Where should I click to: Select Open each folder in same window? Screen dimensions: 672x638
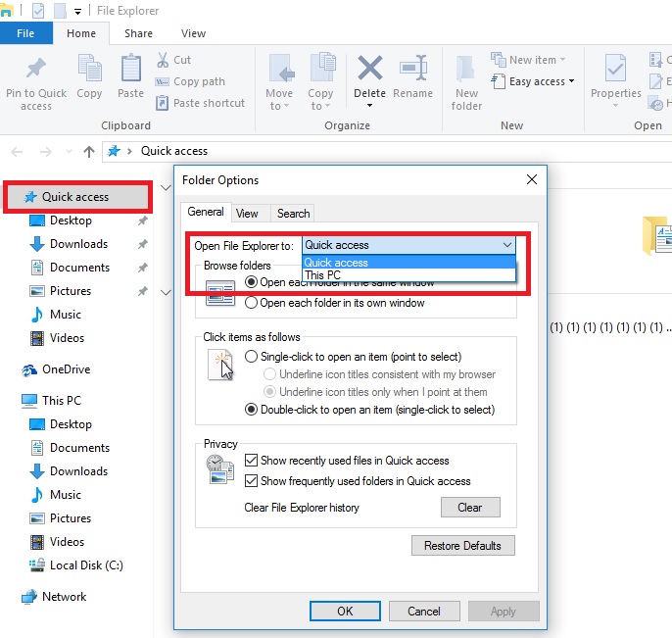[x=251, y=282]
